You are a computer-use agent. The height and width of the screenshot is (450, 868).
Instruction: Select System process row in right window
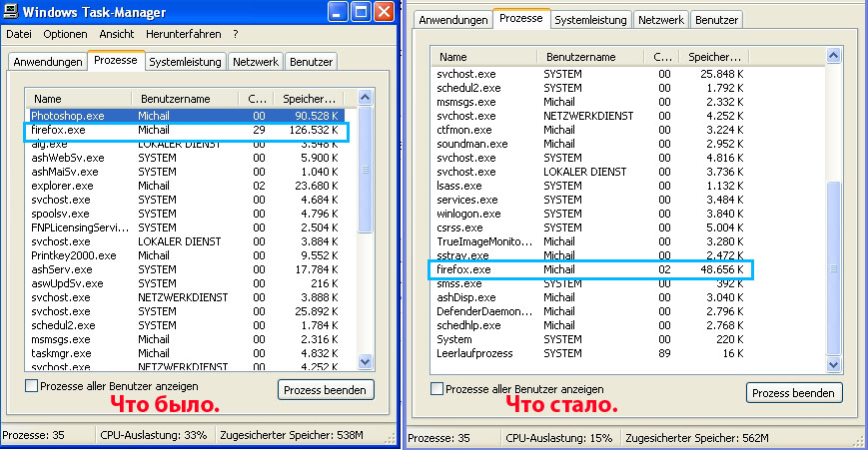coord(590,339)
